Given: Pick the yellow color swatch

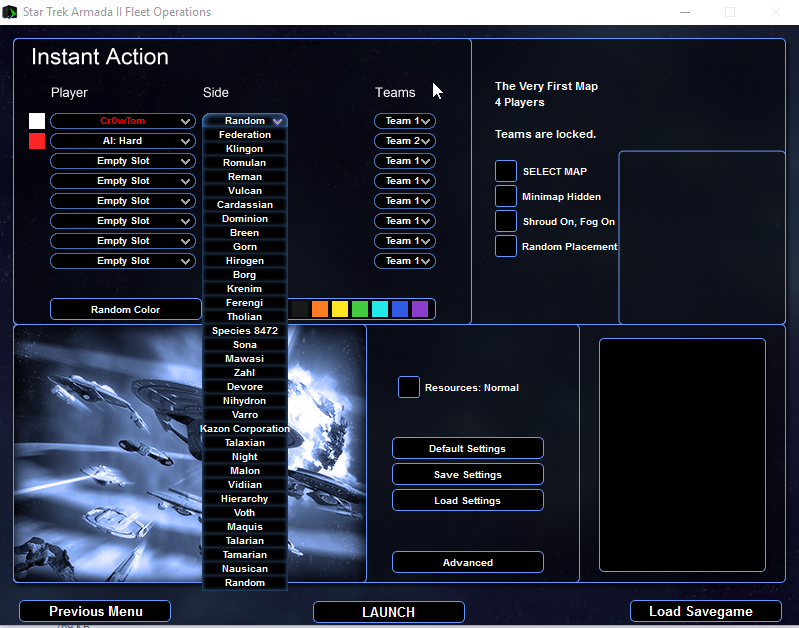Looking at the screenshot, I should (340, 309).
